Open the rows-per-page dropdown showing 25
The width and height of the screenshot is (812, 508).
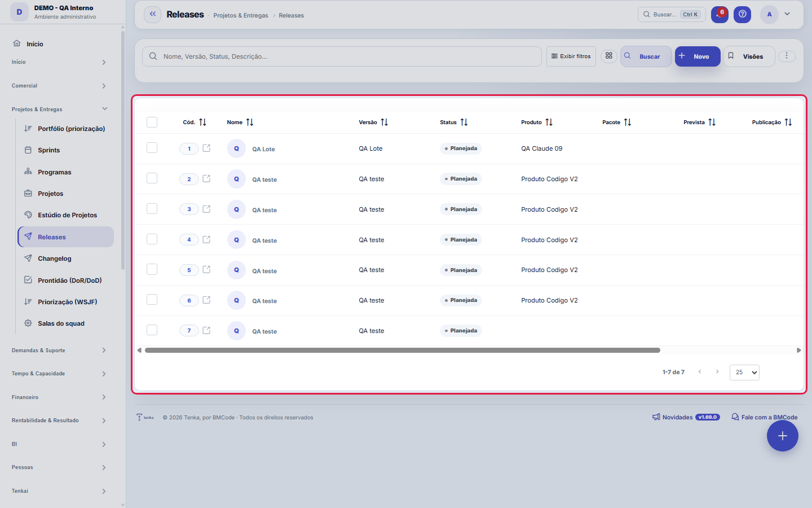click(744, 373)
